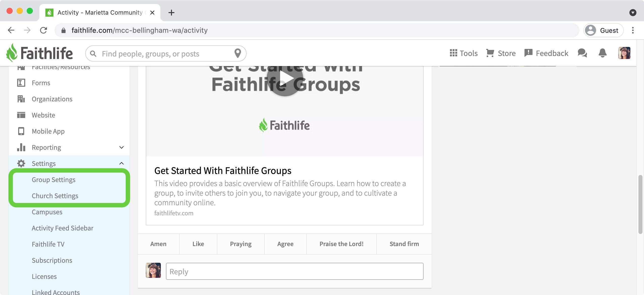The width and height of the screenshot is (644, 295).
Task: React with Agree
Action: tap(285, 244)
